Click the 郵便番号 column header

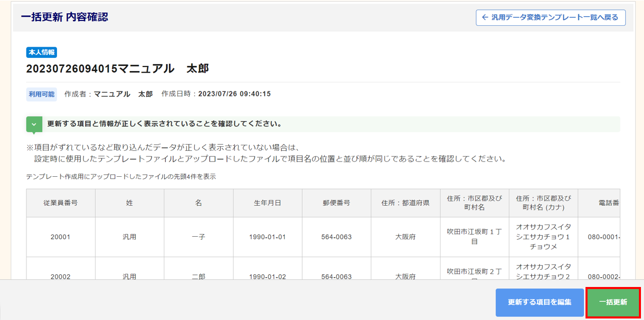coord(337,203)
